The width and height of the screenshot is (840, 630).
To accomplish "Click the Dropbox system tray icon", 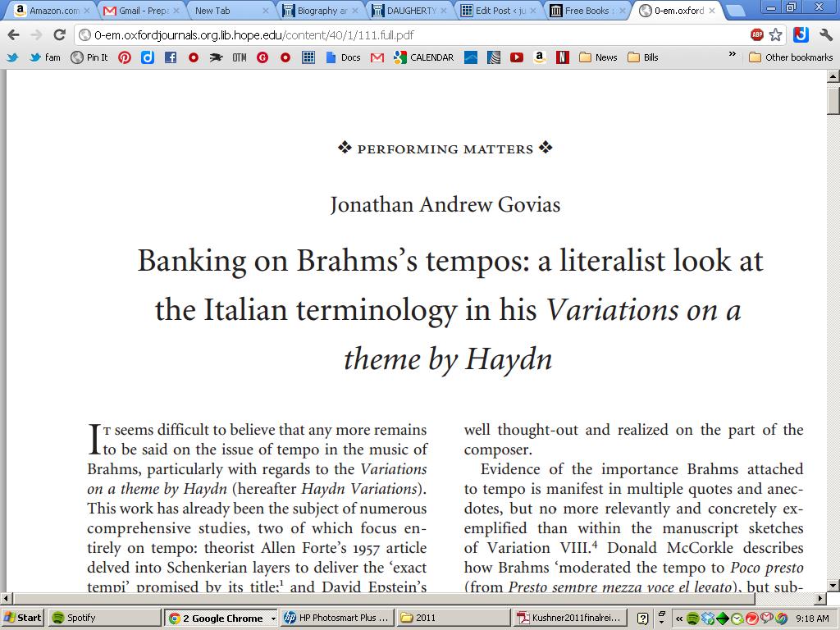I will tap(708, 619).
